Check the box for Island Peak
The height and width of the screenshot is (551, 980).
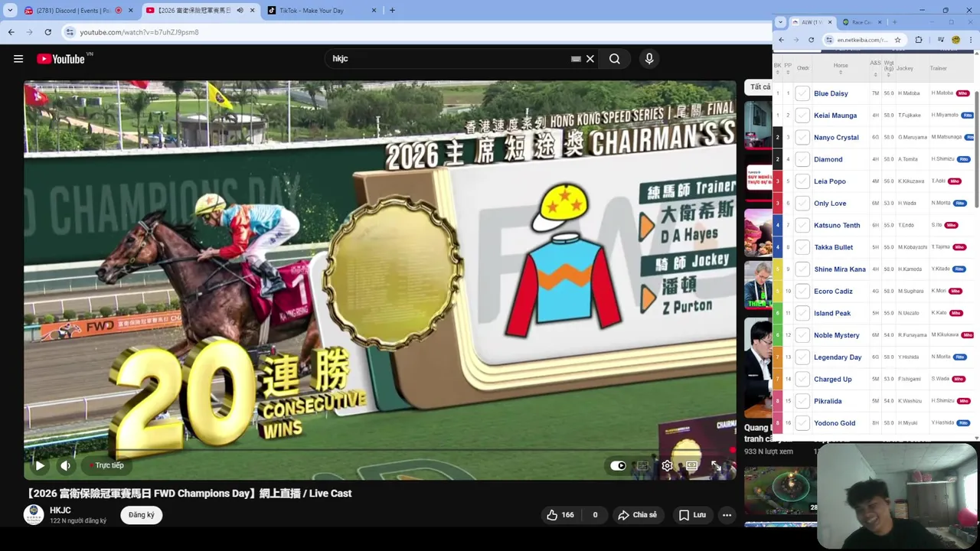pos(802,313)
